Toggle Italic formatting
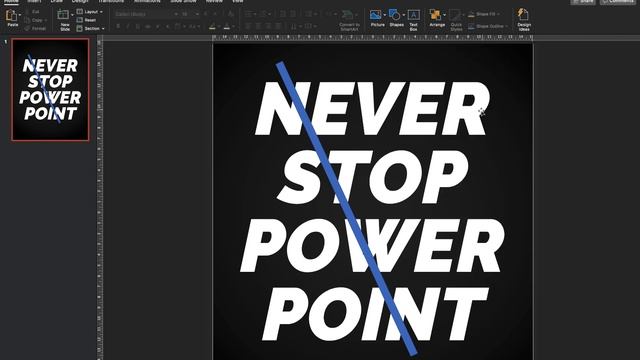 coord(128,27)
